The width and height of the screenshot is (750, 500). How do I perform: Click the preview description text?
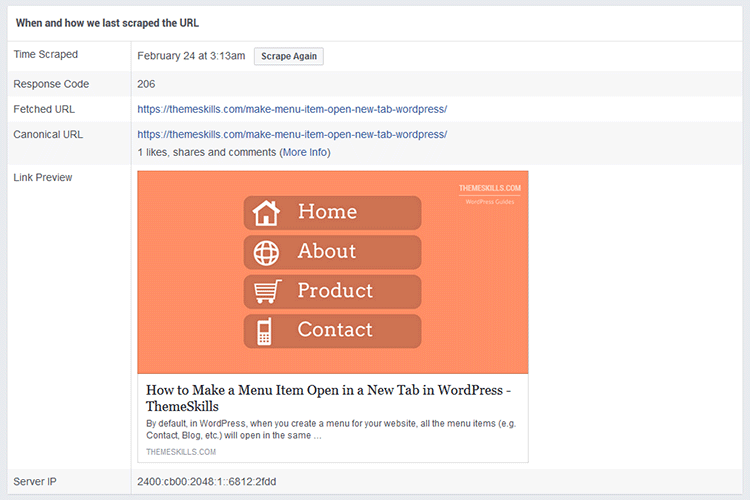pyautogui.click(x=331, y=429)
